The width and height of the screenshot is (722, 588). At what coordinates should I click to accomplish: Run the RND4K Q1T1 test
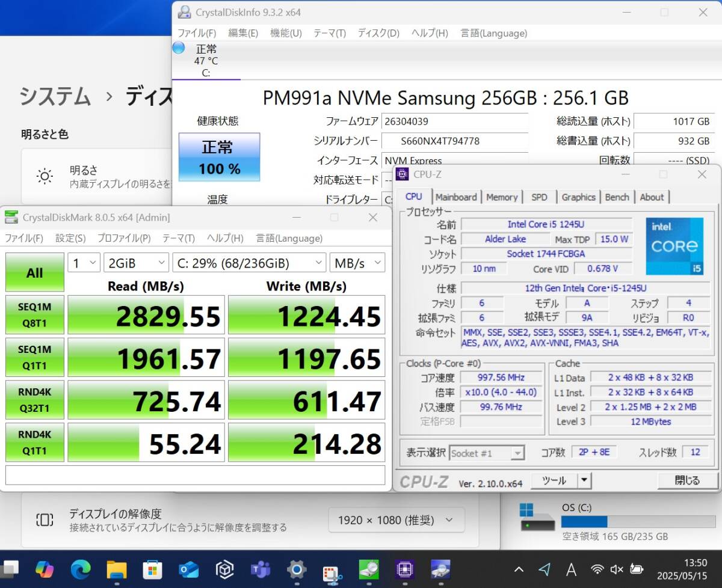click(x=35, y=443)
